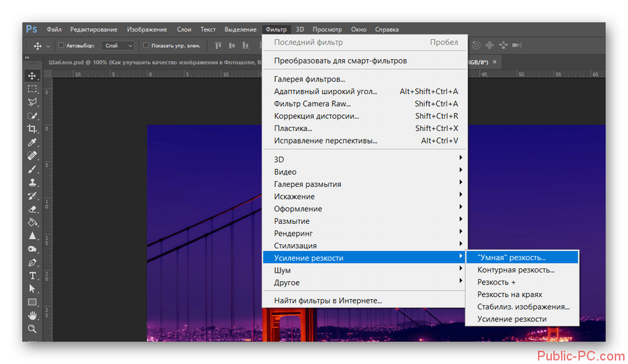Activate the Brush tool
The image size is (628, 364).
32,169
